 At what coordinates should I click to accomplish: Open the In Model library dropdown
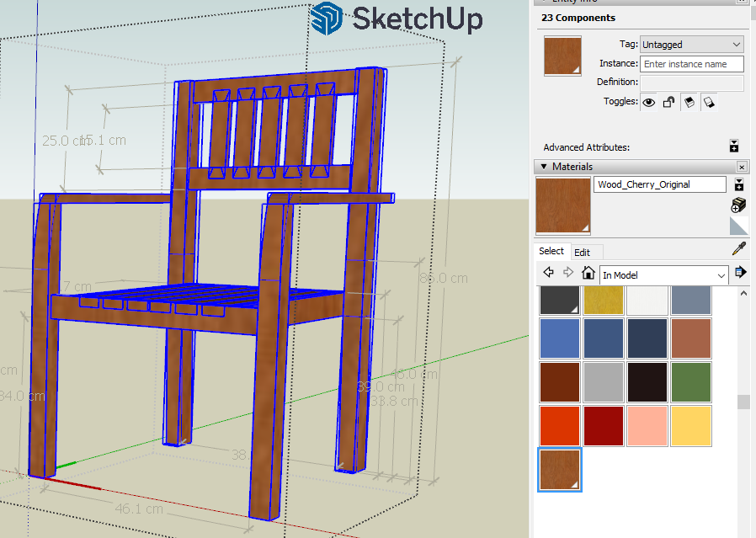tap(663, 275)
